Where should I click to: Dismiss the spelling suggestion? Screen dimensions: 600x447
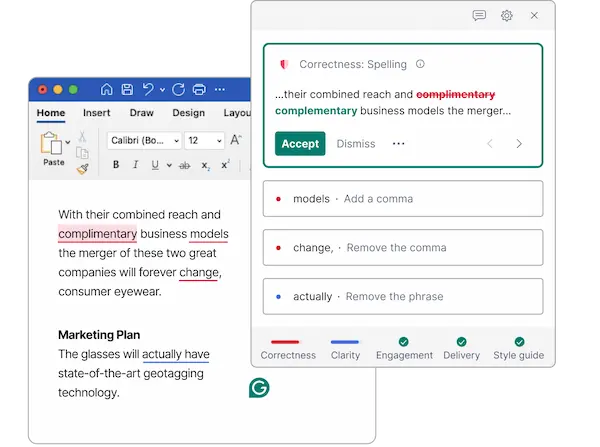pyautogui.click(x=356, y=144)
